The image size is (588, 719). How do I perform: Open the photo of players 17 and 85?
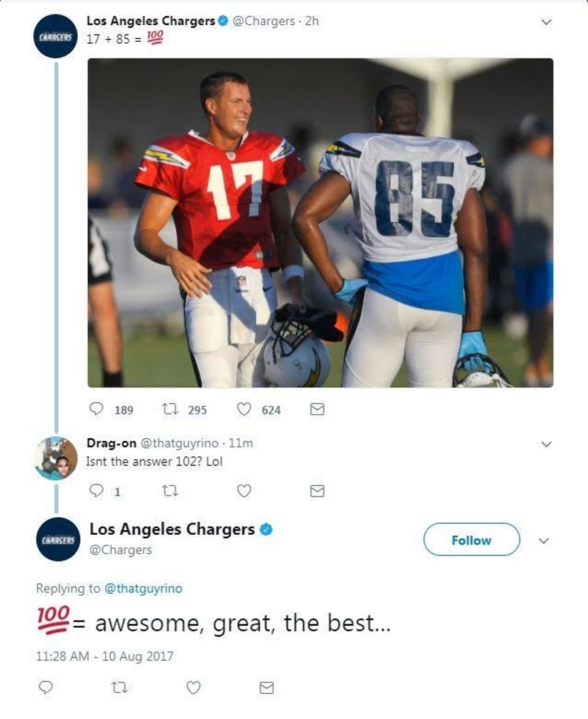point(320,223)
